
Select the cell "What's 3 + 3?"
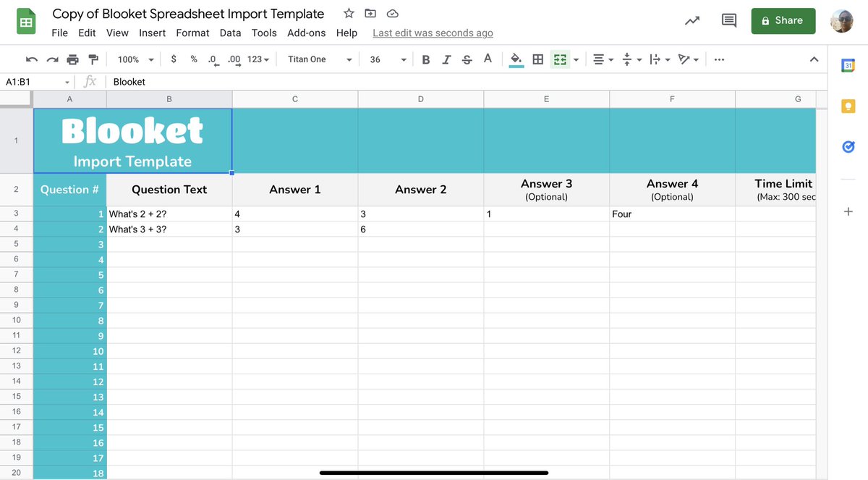click(169, 230)
